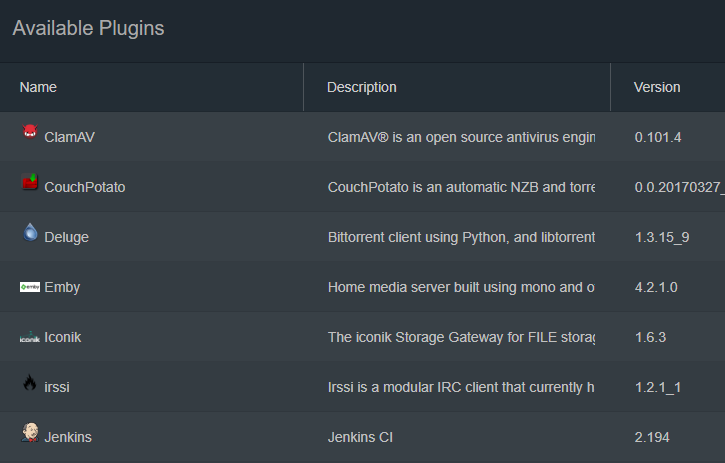725x463 pixels.
Task: Click the Bittorrent client using Python description
Action: pos(461,237)
